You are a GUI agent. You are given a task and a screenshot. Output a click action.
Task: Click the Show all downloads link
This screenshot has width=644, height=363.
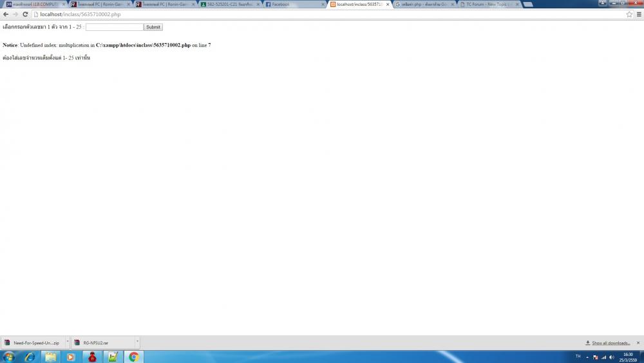(x=611, y=343)
